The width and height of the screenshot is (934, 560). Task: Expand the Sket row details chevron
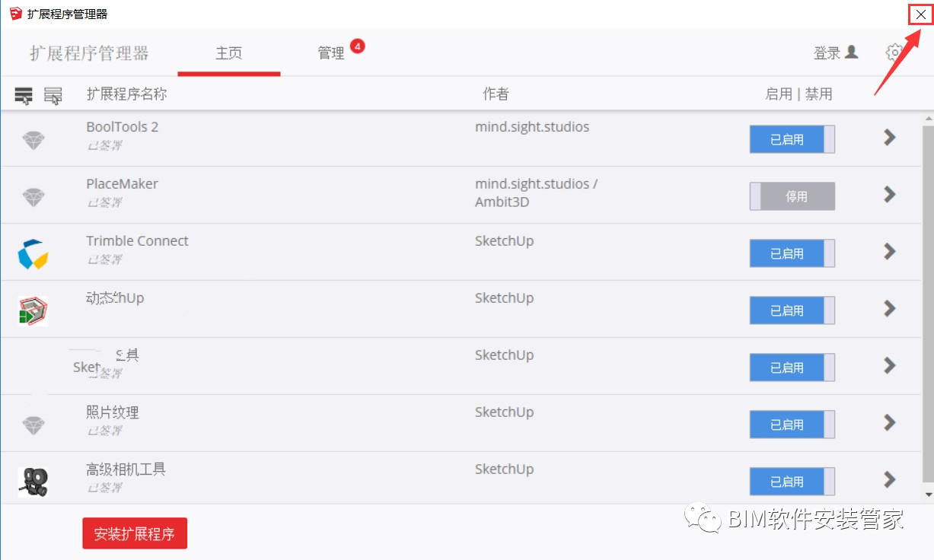[x=889, y=365]
